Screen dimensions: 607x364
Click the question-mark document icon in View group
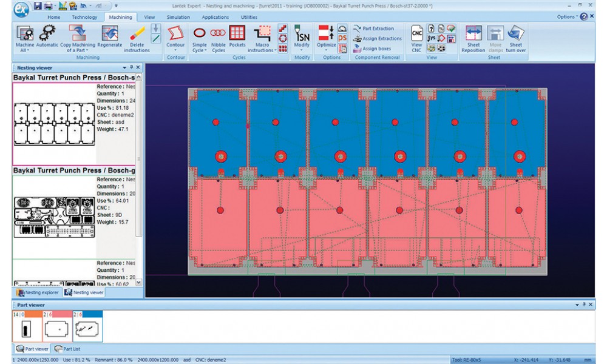click(431, 29)
